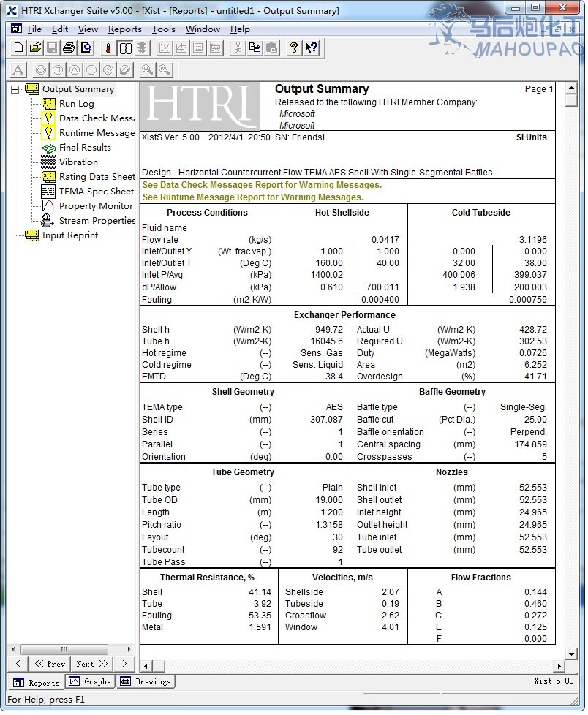
Task: Click 'See Runtime Message Report' warning text
Action: pos(253,197)
